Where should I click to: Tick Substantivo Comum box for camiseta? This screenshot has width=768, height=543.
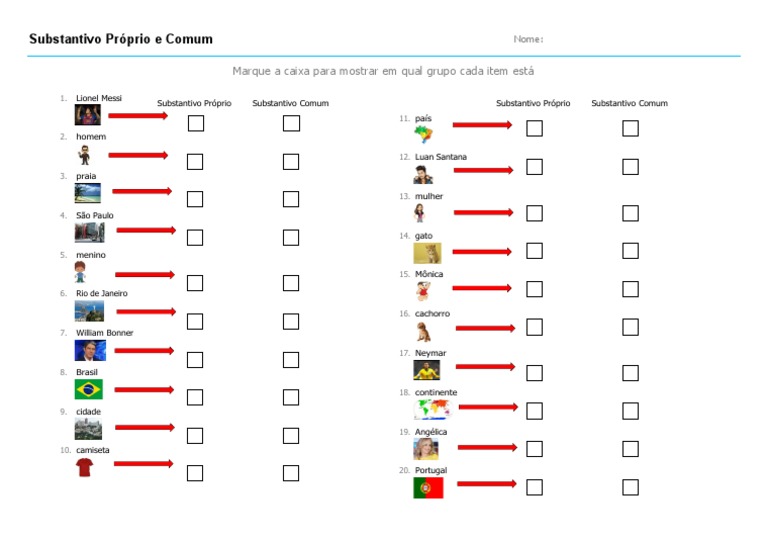tap(291, 473)
